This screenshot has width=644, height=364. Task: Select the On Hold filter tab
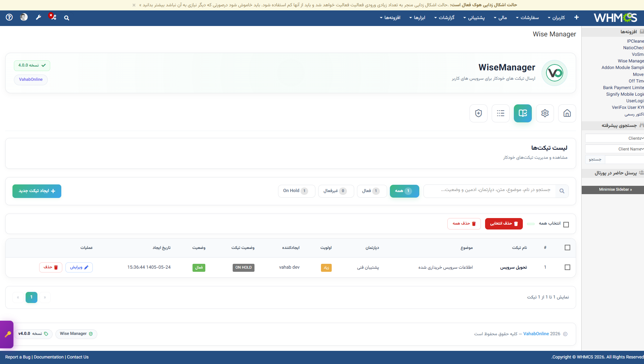(296, 191)
